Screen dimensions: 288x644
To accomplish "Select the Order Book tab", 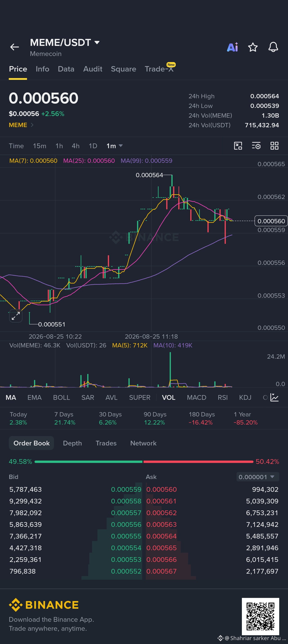I will click(31, 443).
